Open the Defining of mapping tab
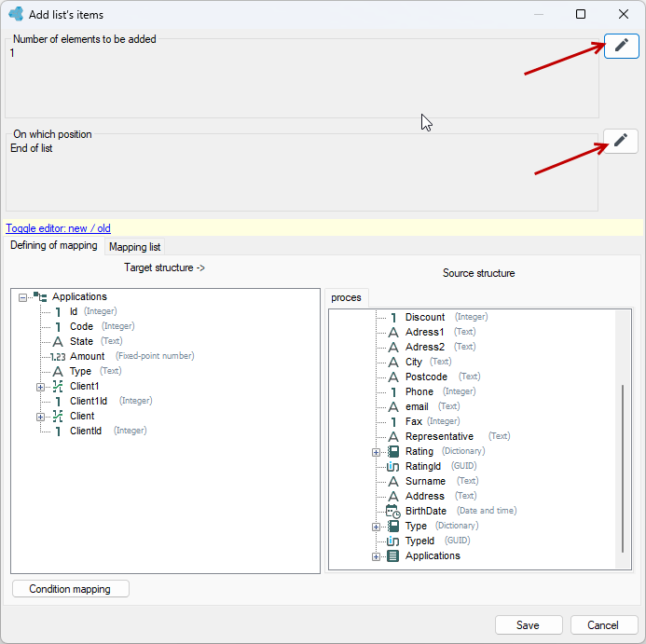This screenshot has height=644, width=646. coord(54,245)
